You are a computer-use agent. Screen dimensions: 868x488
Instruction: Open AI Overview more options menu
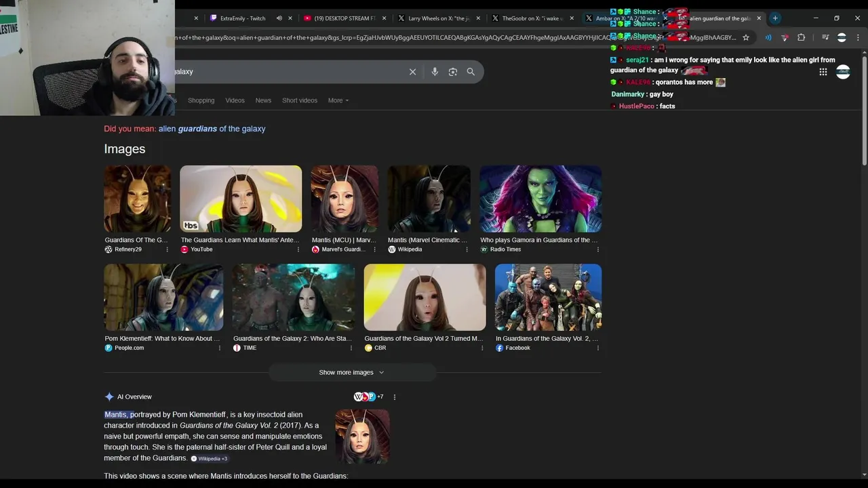click(x=394, y=397)
